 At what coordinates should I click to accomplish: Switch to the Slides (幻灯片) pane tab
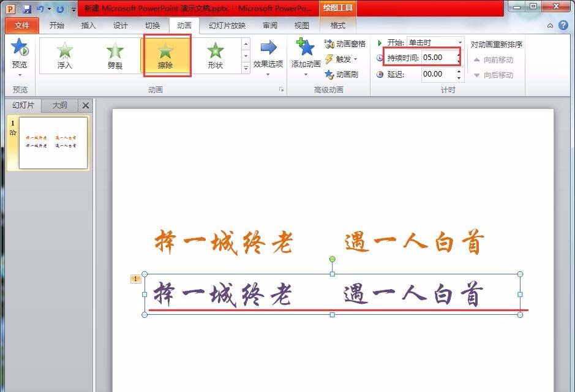pos(23,105)
